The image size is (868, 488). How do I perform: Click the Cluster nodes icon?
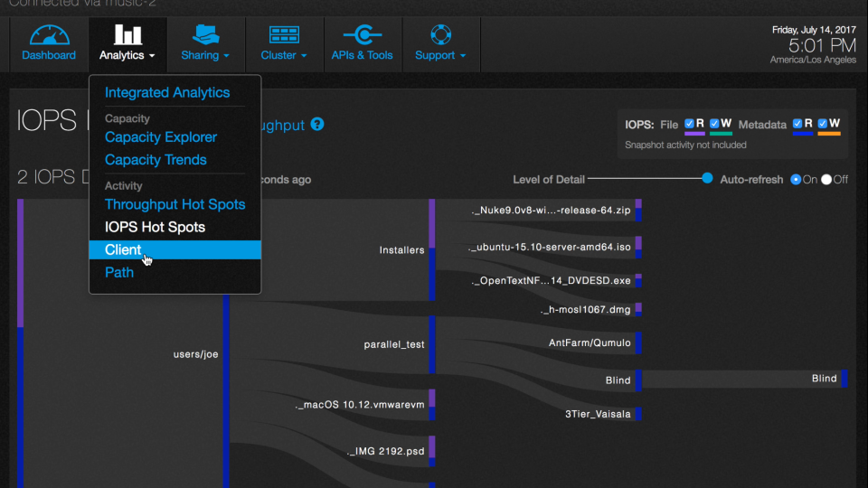pyautogui.click(x=284, y=35)
